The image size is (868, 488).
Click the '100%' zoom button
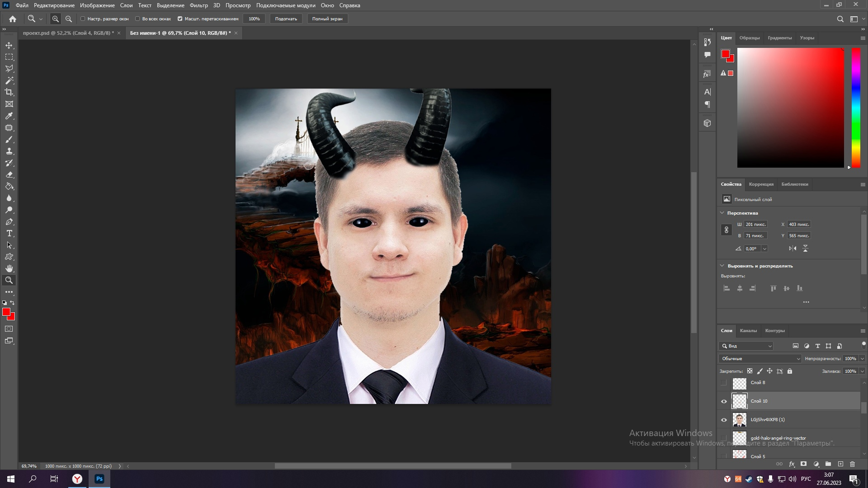[254, 19]
